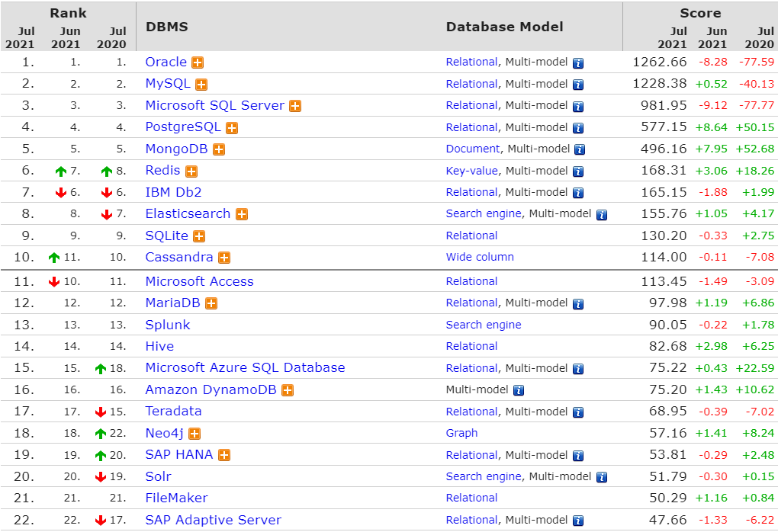Open the Relational link in the Hive row
Image resolution: width=778 pixels, height=532 pixels.
click(472, 346)
